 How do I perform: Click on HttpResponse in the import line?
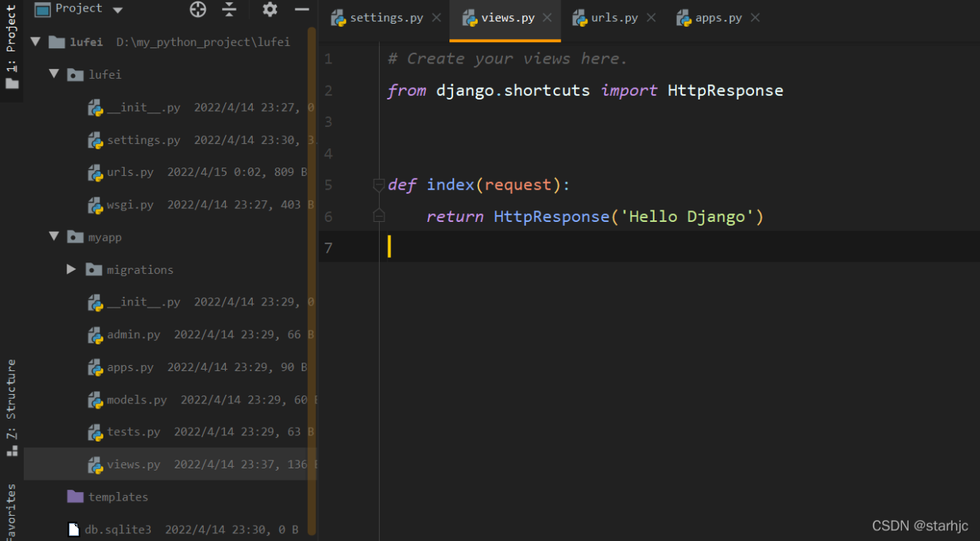725,90
